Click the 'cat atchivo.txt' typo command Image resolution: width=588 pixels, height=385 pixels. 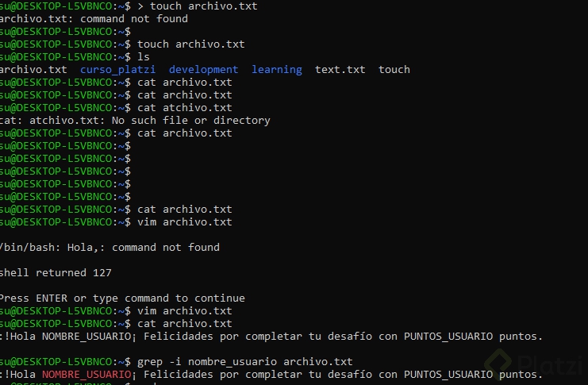coord(185,108)
